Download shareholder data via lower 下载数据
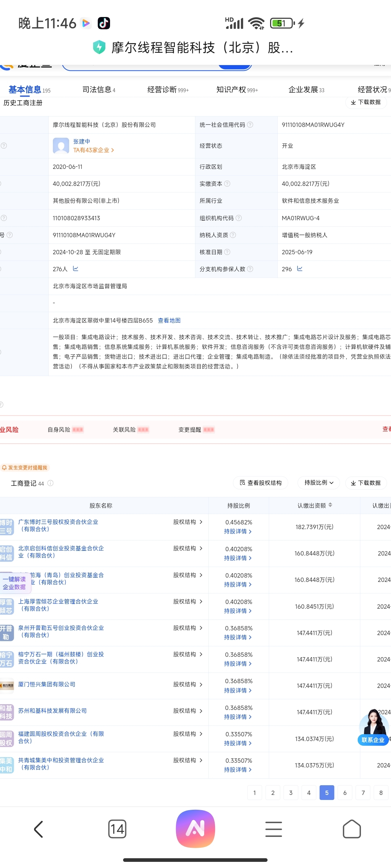 coord(366,483)
